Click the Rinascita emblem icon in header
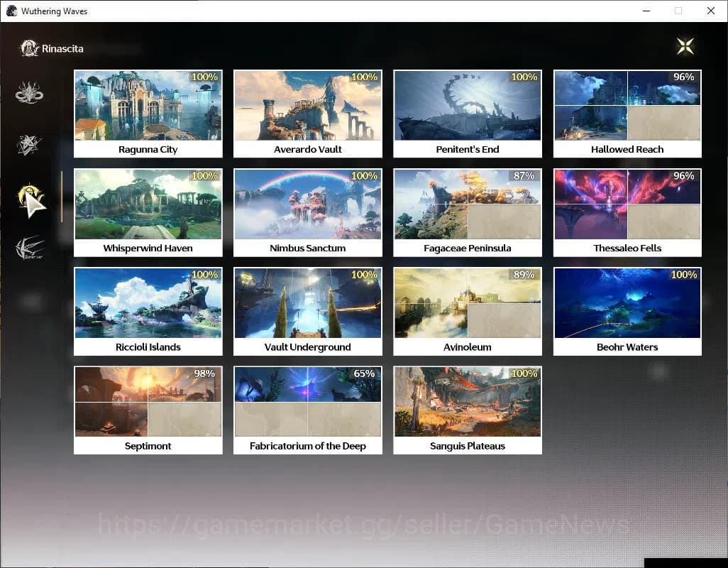The image size is (728, 568). [29, 48]
